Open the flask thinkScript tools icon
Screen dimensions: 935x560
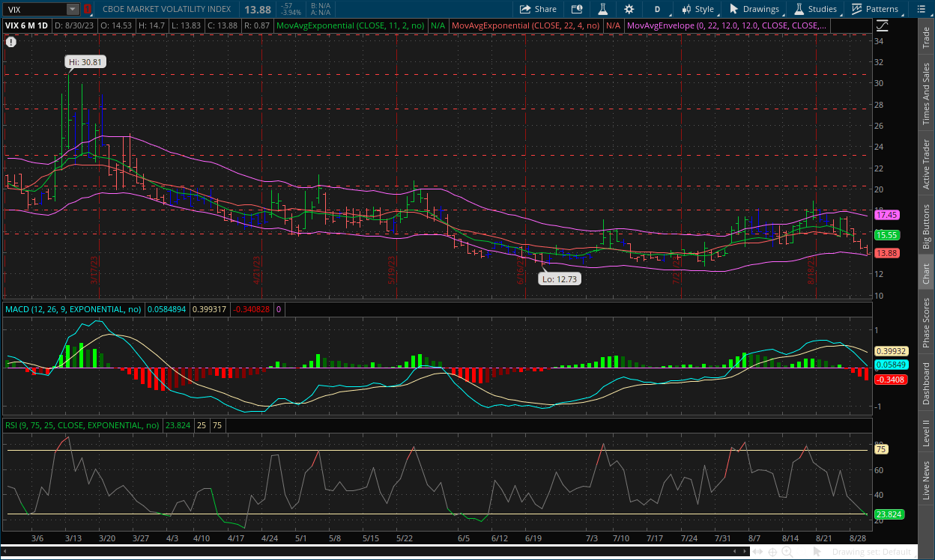602,9
